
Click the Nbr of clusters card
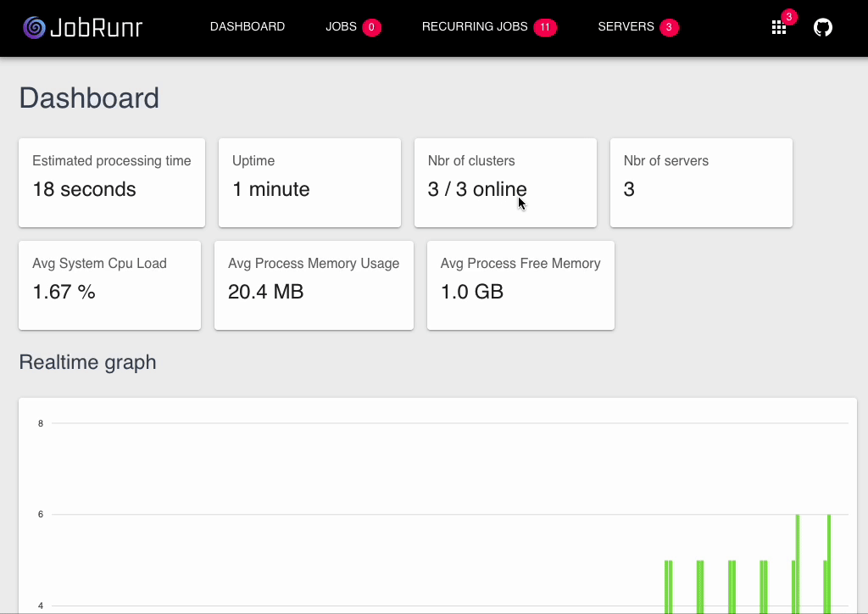[x=505, y=182]
